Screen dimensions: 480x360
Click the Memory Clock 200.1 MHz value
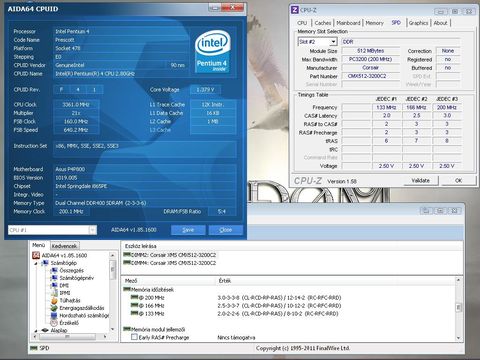point(71,211)
